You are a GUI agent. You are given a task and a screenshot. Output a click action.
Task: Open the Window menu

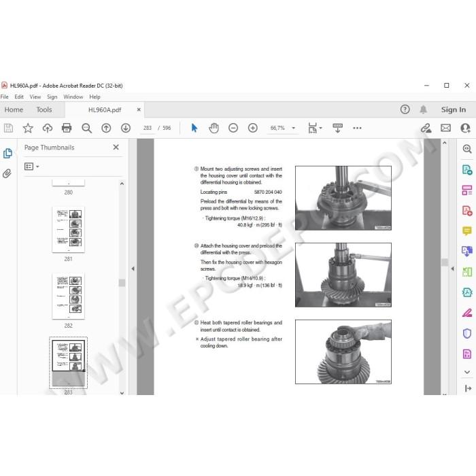pyautogui.click(x=73, y=97)
